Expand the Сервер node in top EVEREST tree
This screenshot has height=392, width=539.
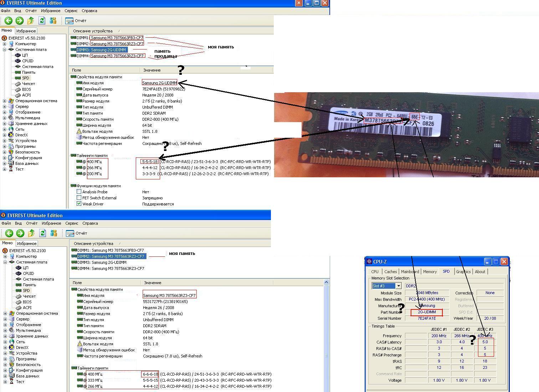pos(4,106)
